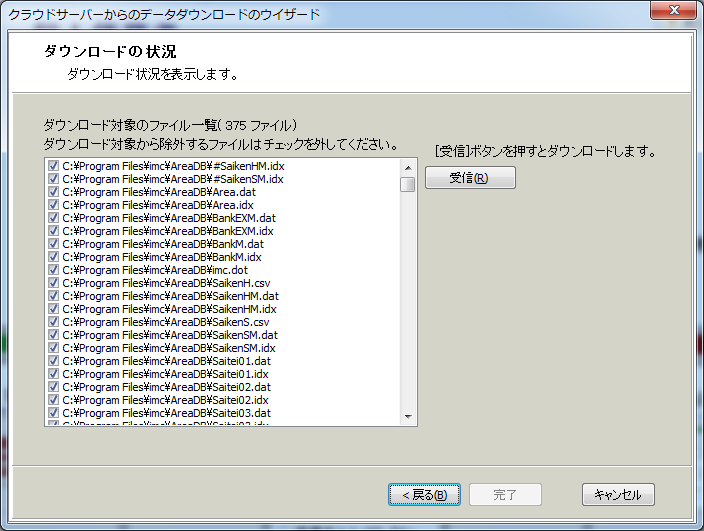The height and width of the screenshot is (531, 704).
Task: Click the file list scrollbar thumb
Action: coord(408,185)
